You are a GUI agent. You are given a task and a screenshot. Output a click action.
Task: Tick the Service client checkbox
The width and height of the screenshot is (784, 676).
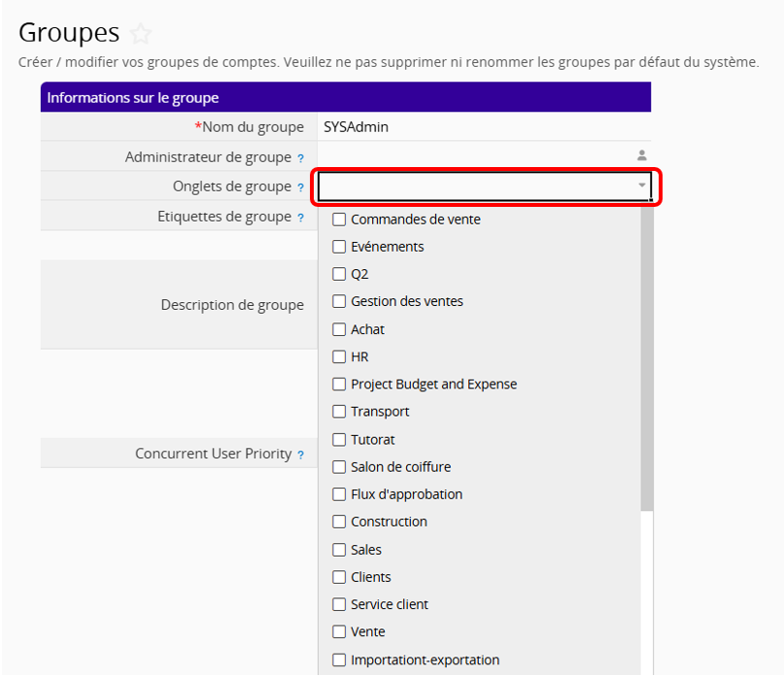(x=339, y=604)
